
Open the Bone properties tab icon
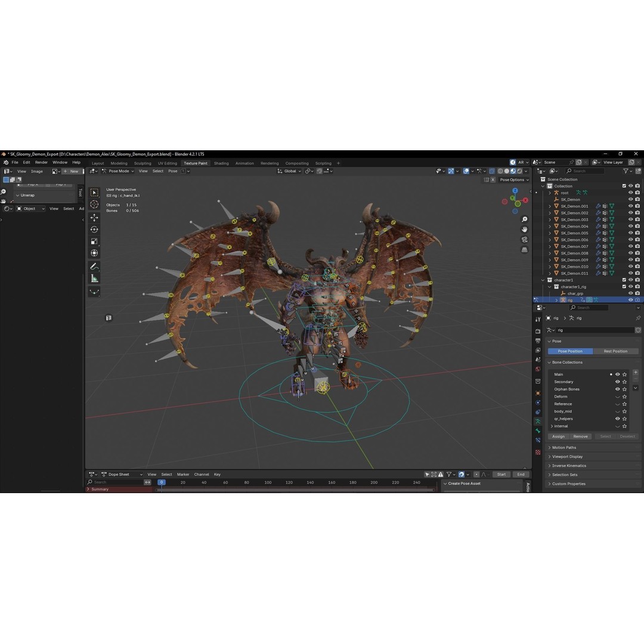538,431
